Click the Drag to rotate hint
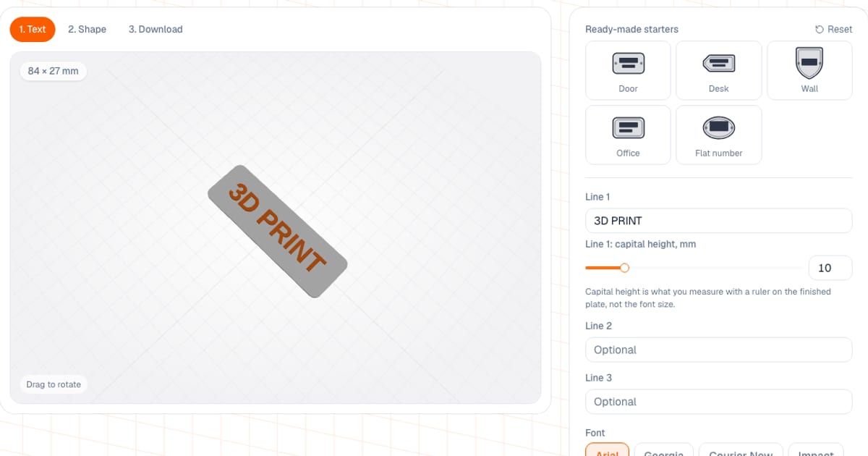The height and width of the screenshot is (456, 868). pos(54,384)
